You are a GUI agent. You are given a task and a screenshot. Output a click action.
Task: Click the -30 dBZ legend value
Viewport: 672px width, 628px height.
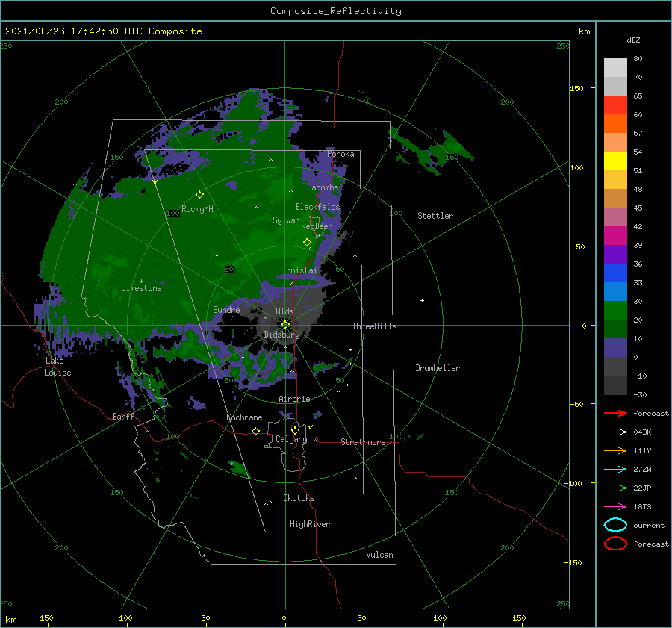(640, 394)
